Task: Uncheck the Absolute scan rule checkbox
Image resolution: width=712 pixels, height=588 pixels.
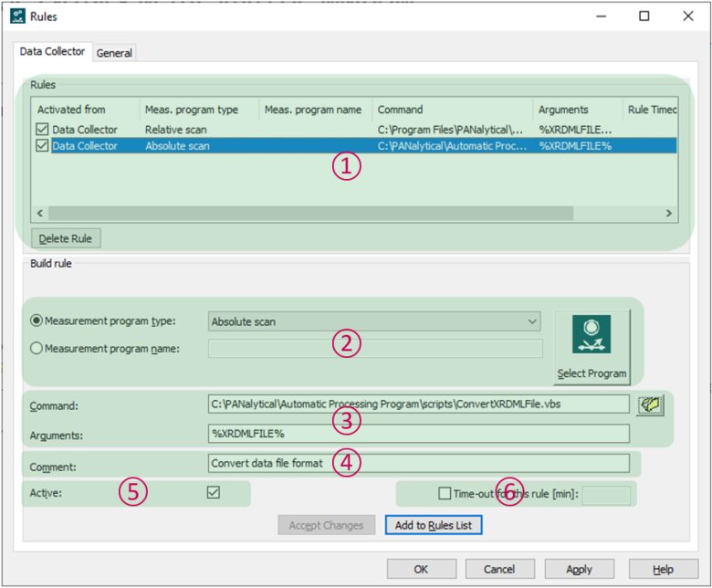Action: point(42,145)
